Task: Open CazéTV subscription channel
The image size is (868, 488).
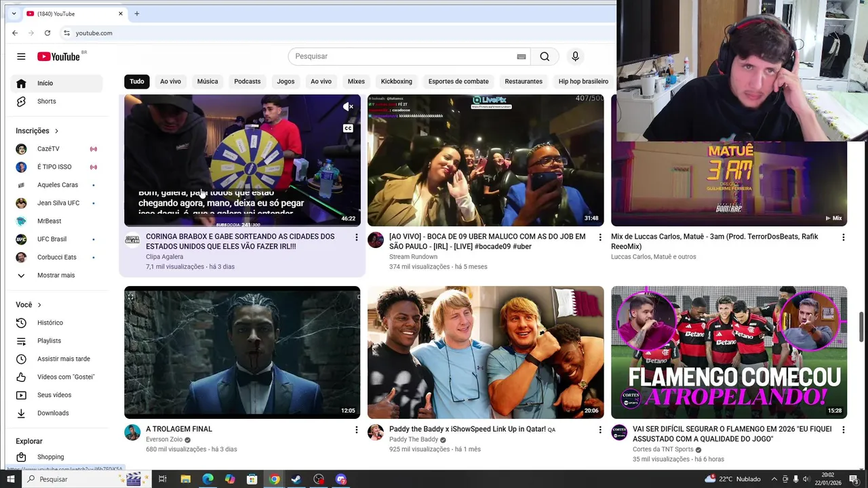Action: 57,148
